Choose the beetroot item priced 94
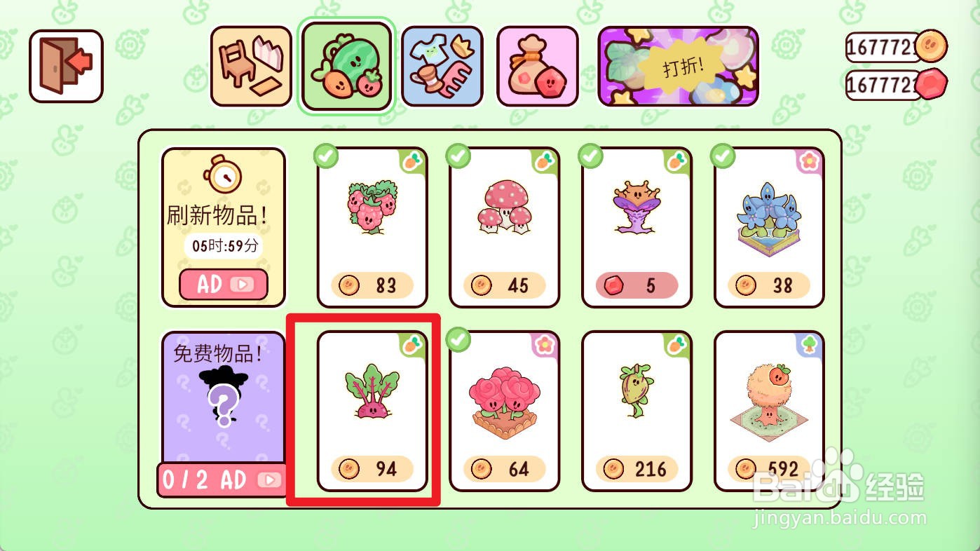The width and height of the screenshot is (980, 551). point(372,411)
